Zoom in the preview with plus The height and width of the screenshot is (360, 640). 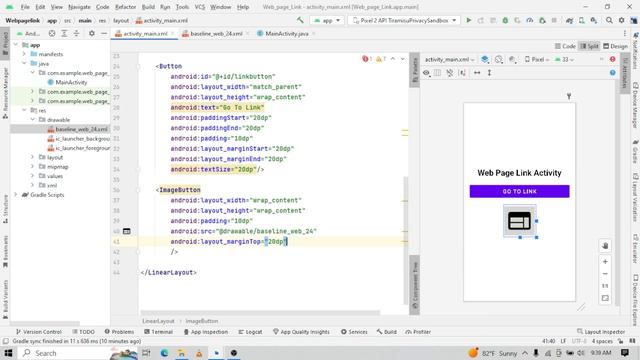tap(605, 261)
